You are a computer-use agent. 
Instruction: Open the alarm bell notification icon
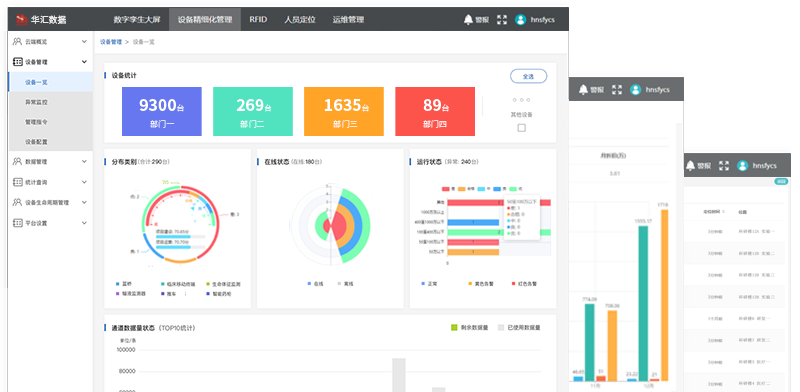click(468, 19)
